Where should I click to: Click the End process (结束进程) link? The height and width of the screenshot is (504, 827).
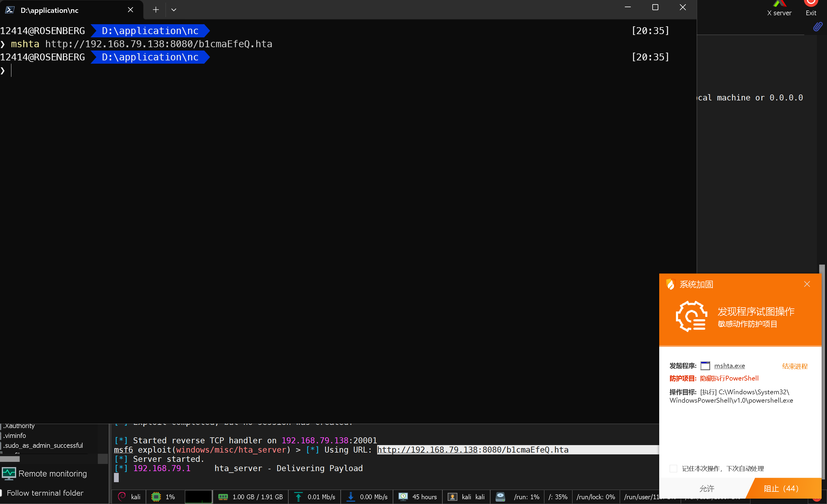[795, 366]
